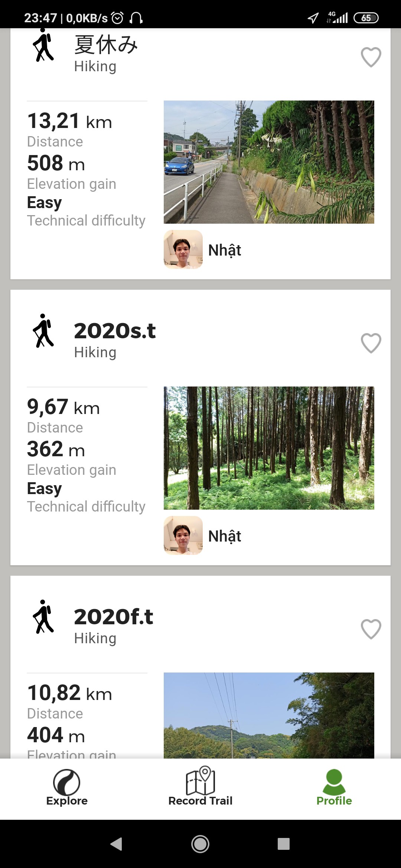Screen dimensions: 401x868
Task: Tap the hiker icon beside 夏休み
Action: coord(43,46)
